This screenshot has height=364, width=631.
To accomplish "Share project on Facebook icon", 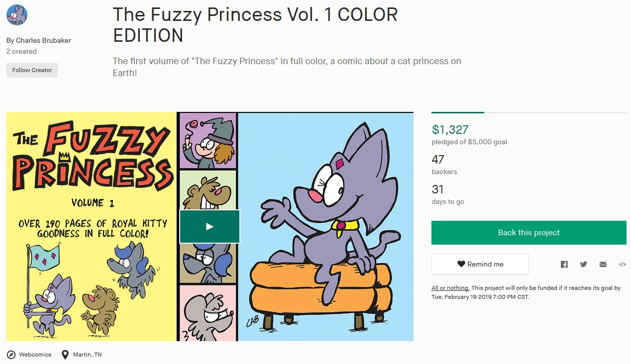I will click(564, 265).
